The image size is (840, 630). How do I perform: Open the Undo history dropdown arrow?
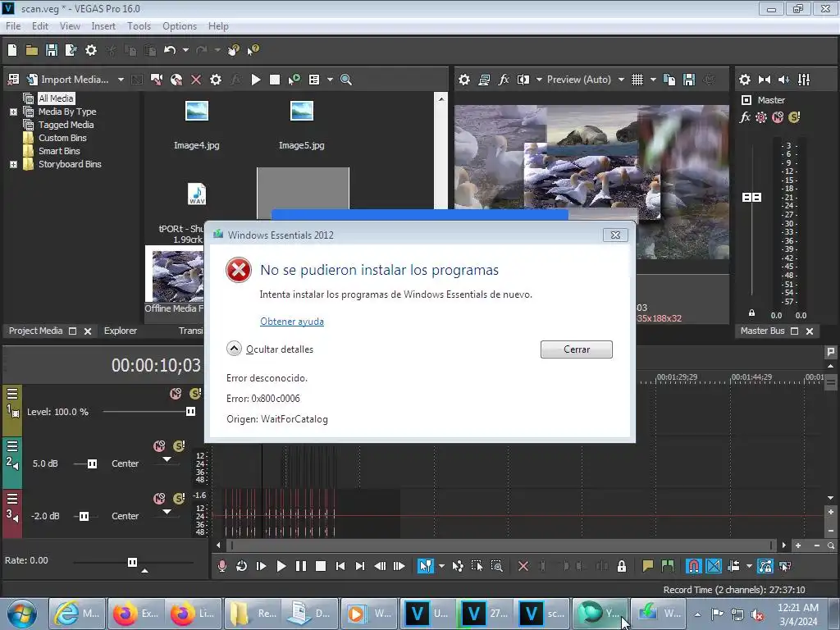(x=185, y=50)
